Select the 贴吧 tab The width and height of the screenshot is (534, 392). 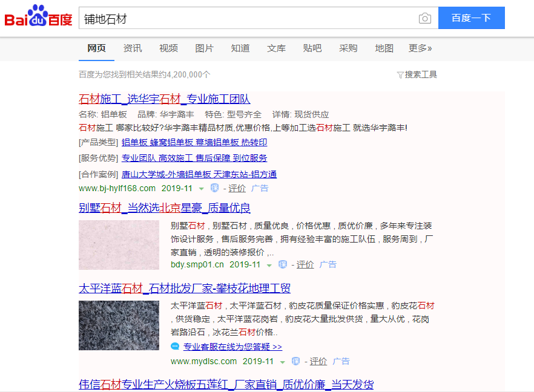coord(312,48)
